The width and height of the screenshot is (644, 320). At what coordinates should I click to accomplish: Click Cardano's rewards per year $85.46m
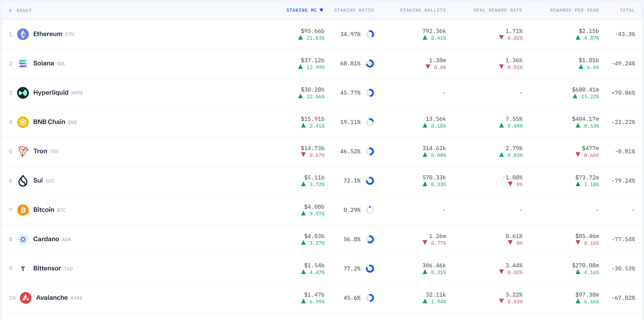tap(587, 236)
